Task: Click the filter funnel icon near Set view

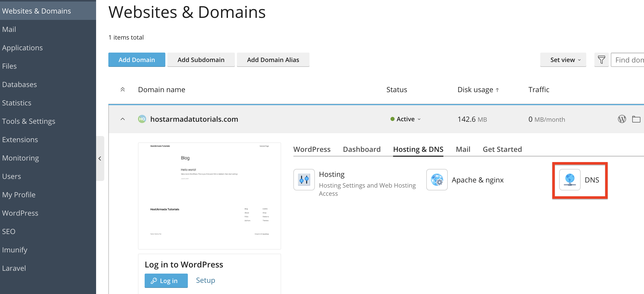Action: tap(602, 59)
